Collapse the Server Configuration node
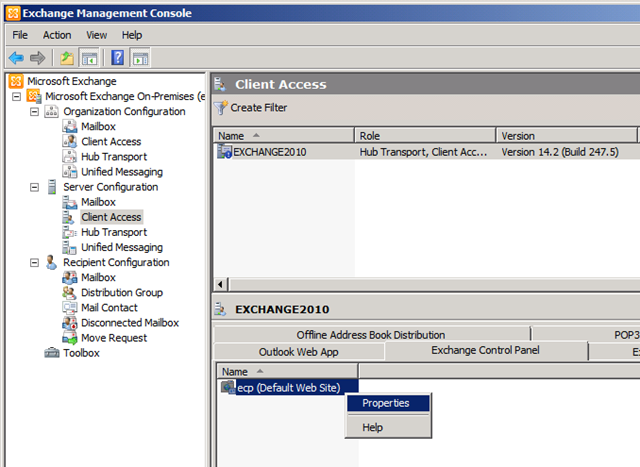640x467 pixels. pyautogui.click(x=35, y=187)
